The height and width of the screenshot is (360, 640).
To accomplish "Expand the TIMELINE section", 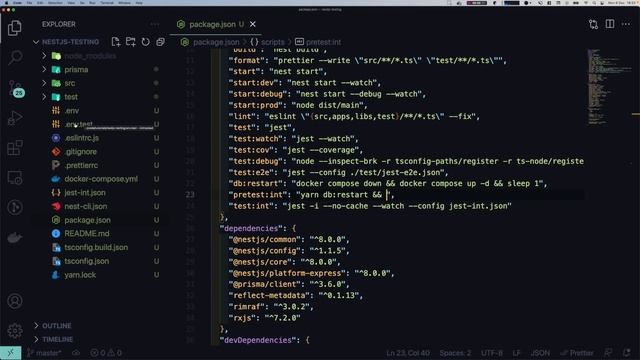I will pyautogui.click(x=58, y=339).
